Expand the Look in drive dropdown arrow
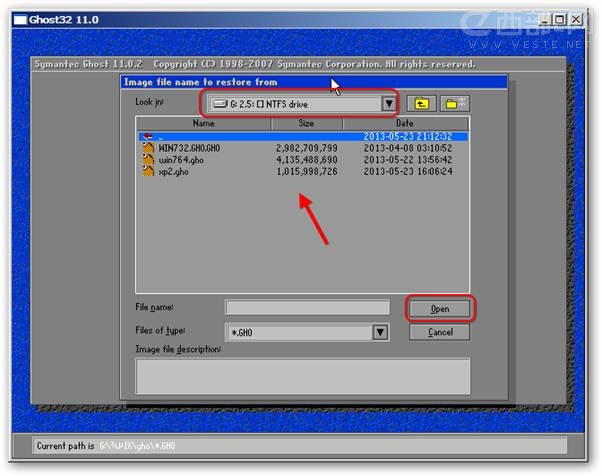602x476 pixels. pyautogui.click(x=387, y=103)
